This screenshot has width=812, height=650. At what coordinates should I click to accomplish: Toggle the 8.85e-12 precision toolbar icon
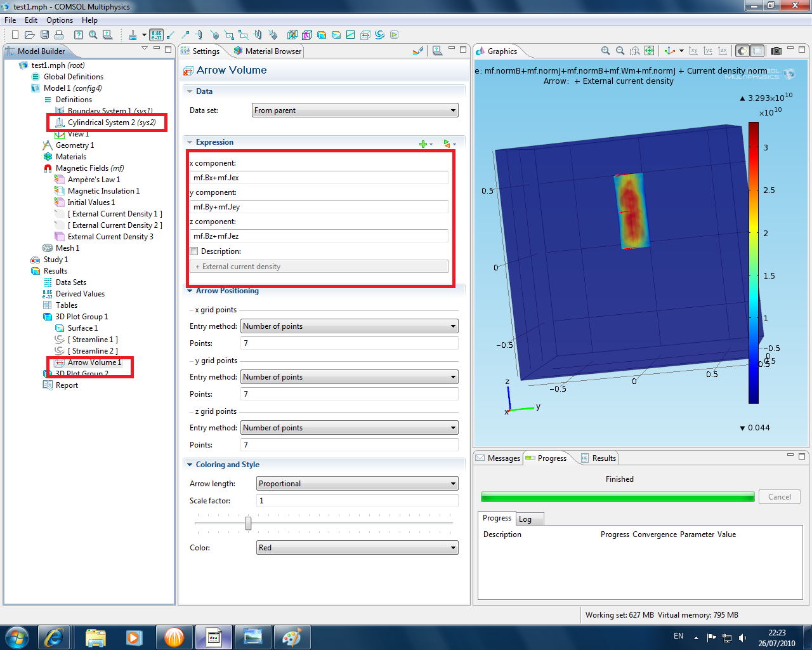point(156,35)
